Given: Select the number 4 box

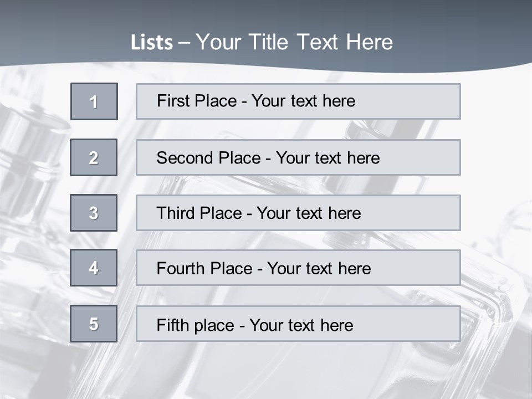Looking at the screenshot, I should pyautogui.click(x=94, y=268).
